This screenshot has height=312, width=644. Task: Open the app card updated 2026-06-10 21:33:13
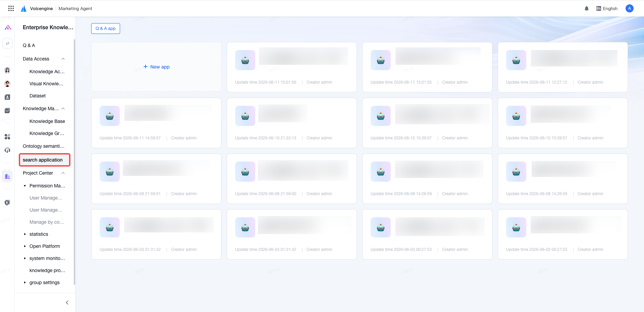tap(292, 123)
